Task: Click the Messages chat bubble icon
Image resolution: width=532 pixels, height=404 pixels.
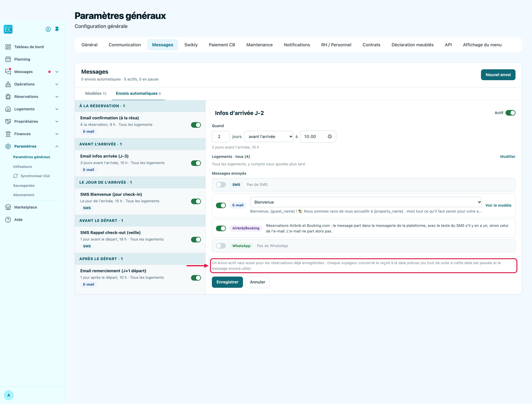Action: [x=8, y=71]
